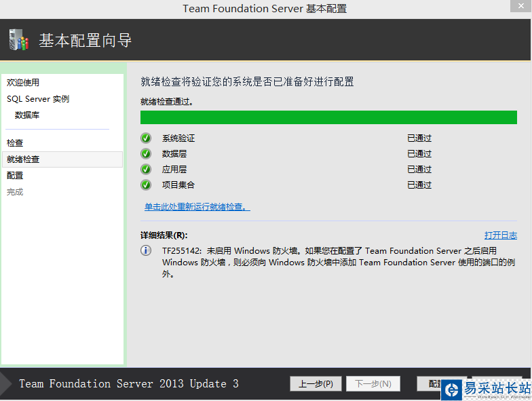Click the 项目集合 check row label
The width and height of the screenshot is (532, 401).
click(178, 185)
